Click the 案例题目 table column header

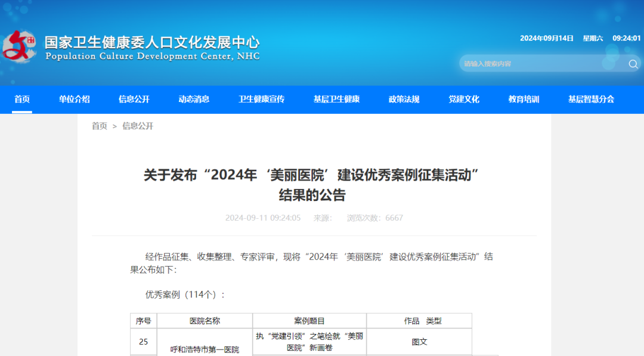[x=309, y=321]
